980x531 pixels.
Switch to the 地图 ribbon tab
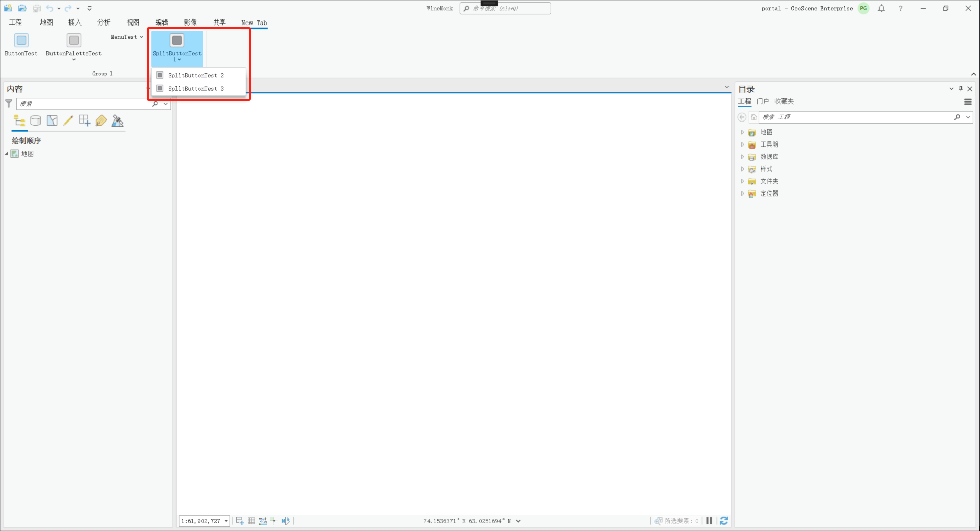pos(46,22)
